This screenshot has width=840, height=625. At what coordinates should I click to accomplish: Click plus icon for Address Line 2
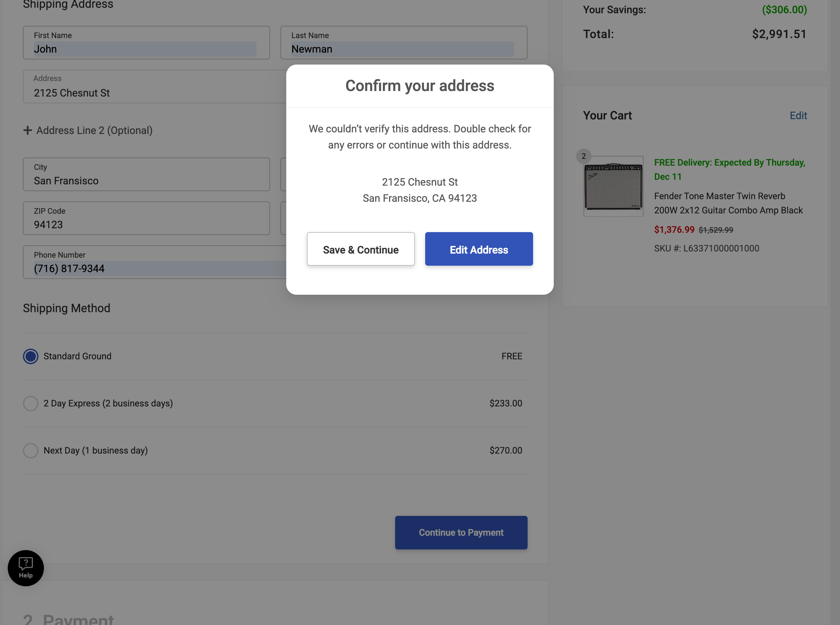coord(27,130)
